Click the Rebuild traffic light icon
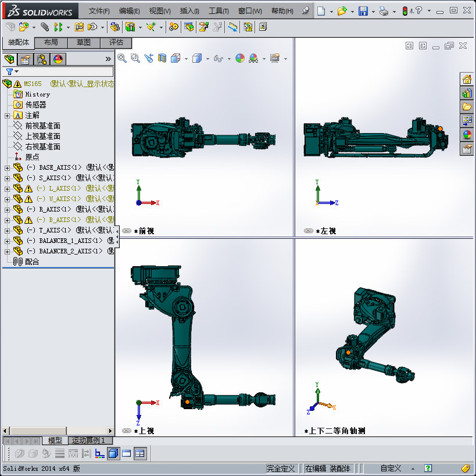 coord(405,11)
